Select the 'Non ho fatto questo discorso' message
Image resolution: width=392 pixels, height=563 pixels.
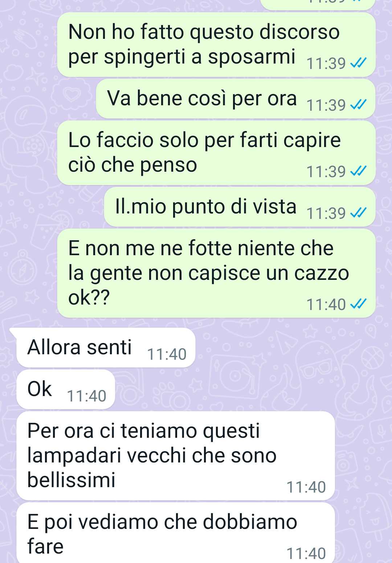point(216,45)
